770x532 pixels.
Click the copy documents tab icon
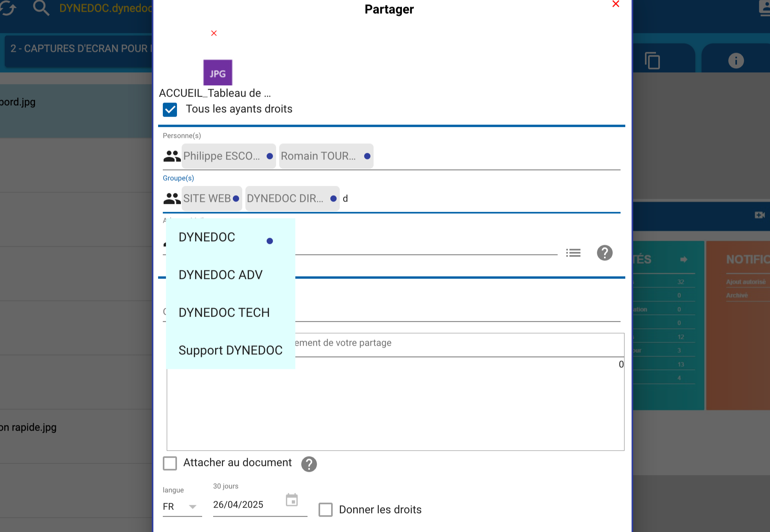(x=652, y=61)
